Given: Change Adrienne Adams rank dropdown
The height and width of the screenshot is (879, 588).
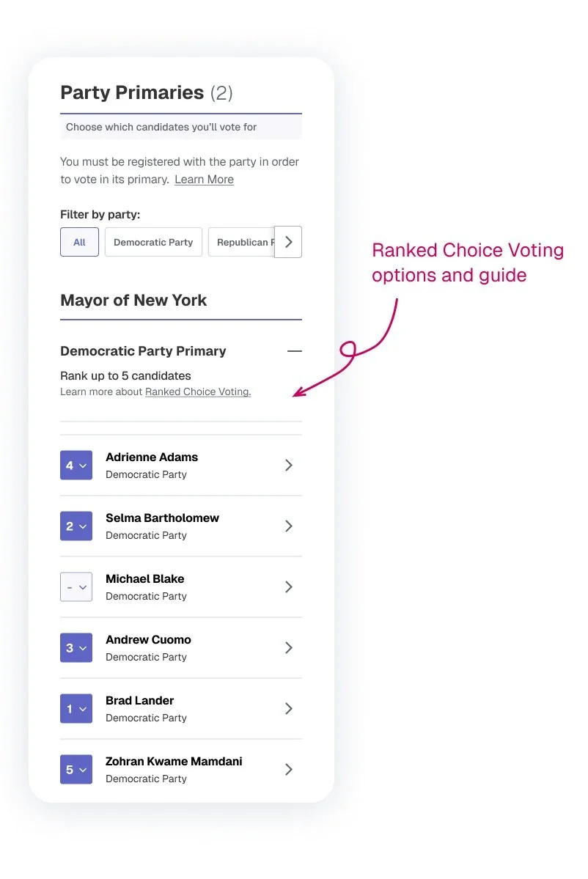Looking at the screenshot, I should click(76, 466).
